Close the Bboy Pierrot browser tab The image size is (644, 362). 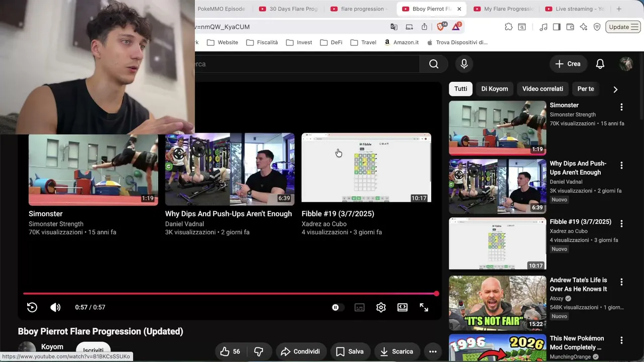point(459,9)
